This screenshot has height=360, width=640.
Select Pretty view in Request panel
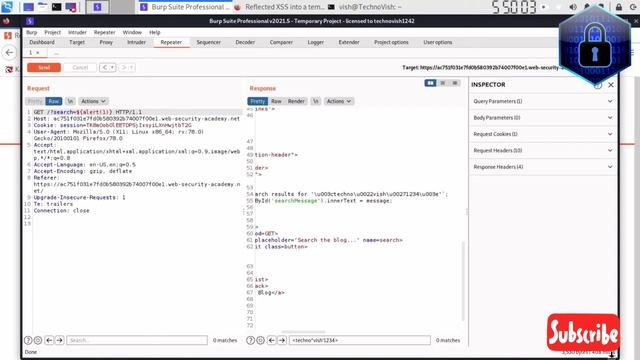(x=35, y=101)
